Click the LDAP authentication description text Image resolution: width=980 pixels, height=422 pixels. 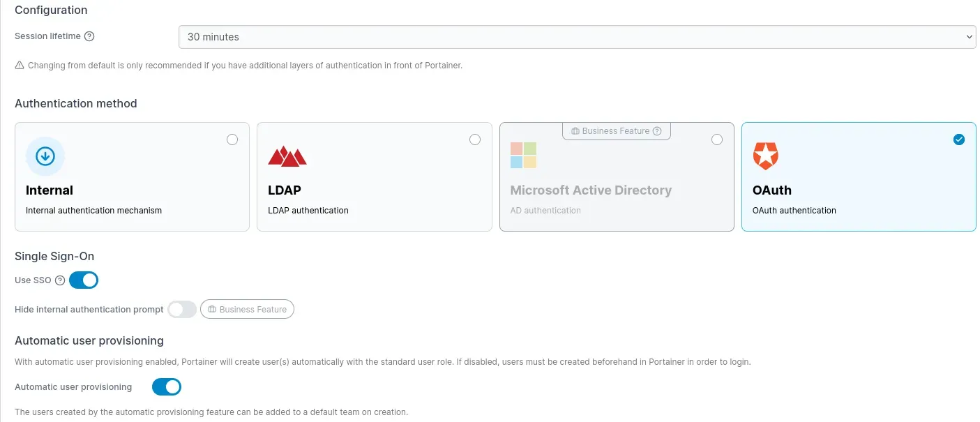click(x=308, y=211)
